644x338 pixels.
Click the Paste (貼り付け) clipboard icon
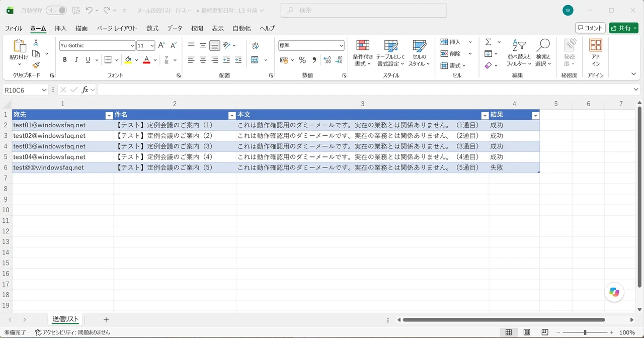click(x=19, y=46)
